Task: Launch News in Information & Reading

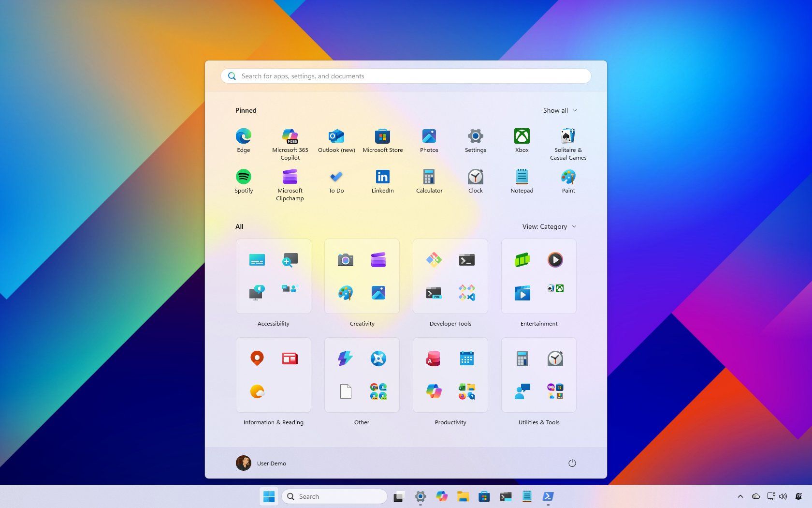Action: 290,359
